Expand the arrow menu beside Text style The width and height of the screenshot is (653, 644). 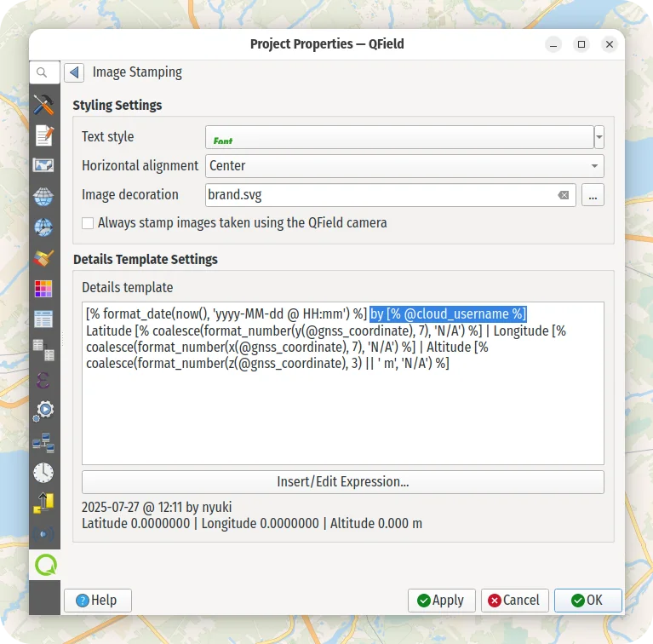(599, 137)
